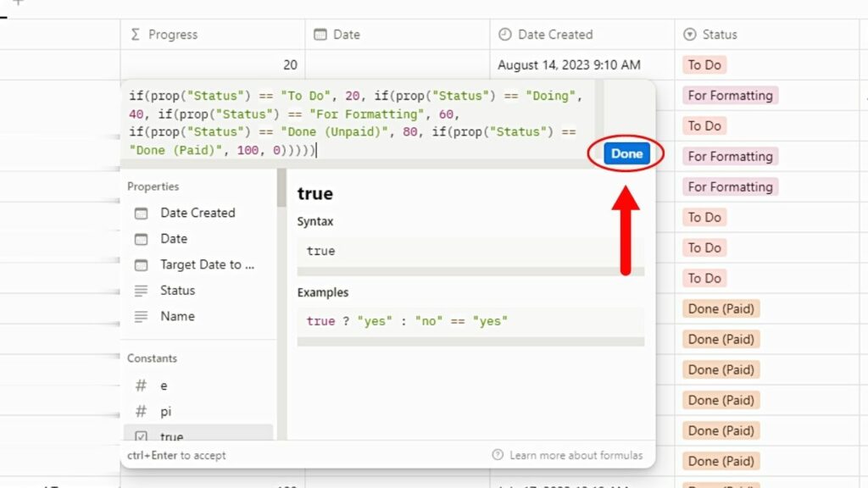Click the calendar icon in Date column header
This screenshot has width=868, height=488.
[x=320, y=34]
